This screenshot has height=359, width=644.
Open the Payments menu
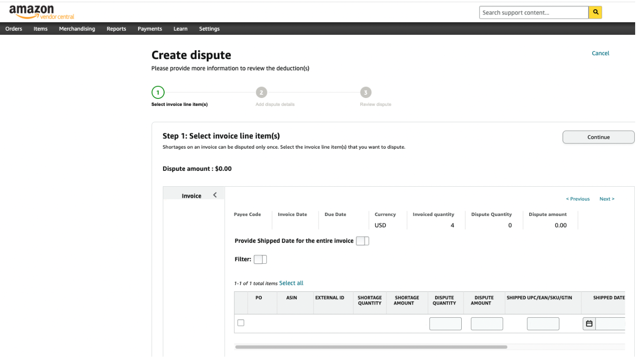pyautogui.click(x=149, y=28)
